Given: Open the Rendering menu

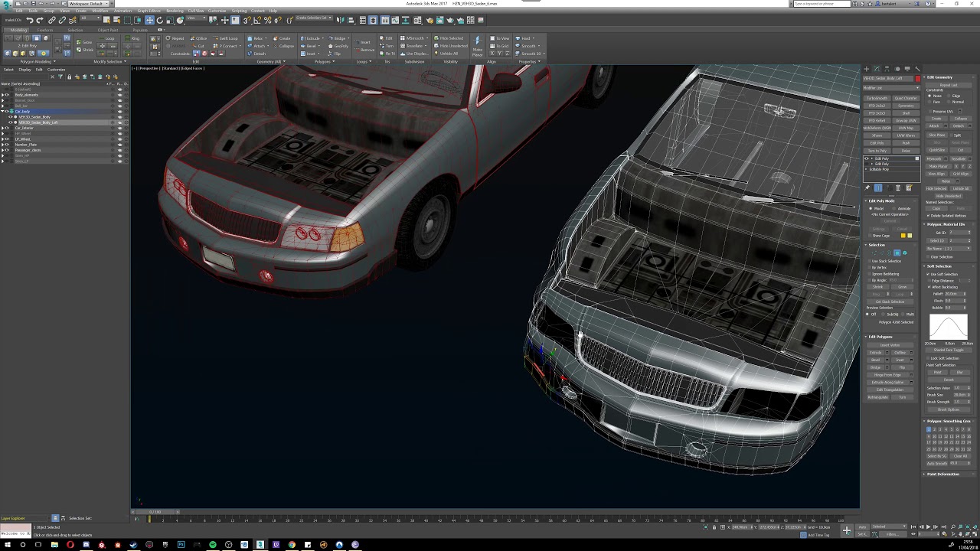Looking at the screenshot, I should pos(175,11).
